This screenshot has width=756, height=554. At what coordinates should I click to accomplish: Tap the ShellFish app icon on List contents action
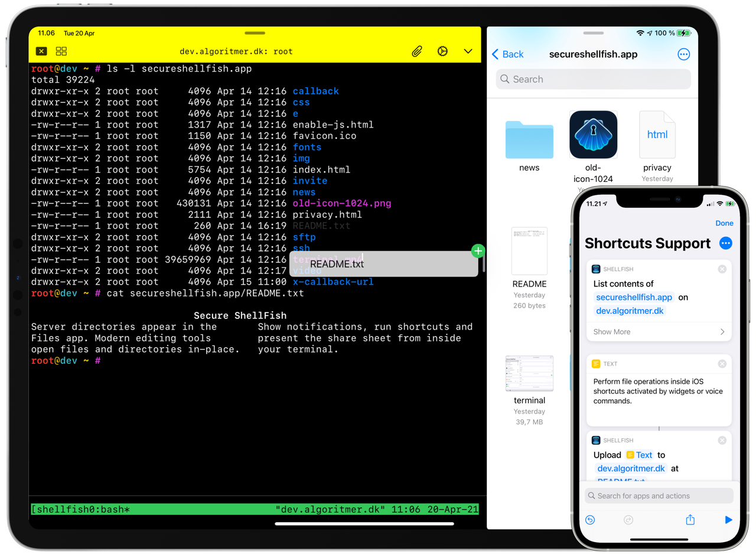(x=596, y=269)
